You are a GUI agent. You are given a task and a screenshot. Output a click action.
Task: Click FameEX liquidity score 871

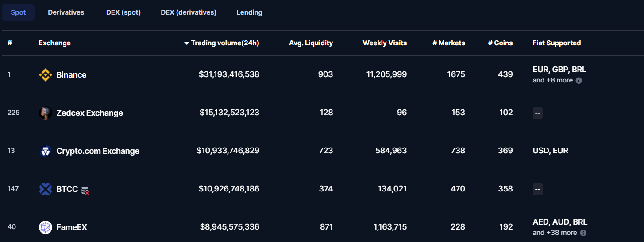(326, 227)
